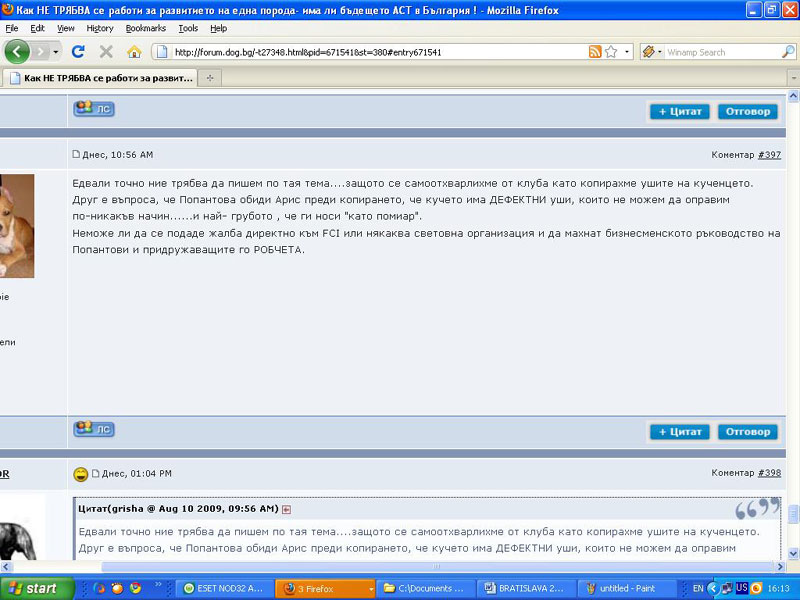Subscribe via the orange RSS feed icon
800x600 pixels.
(x=595, y=52)
